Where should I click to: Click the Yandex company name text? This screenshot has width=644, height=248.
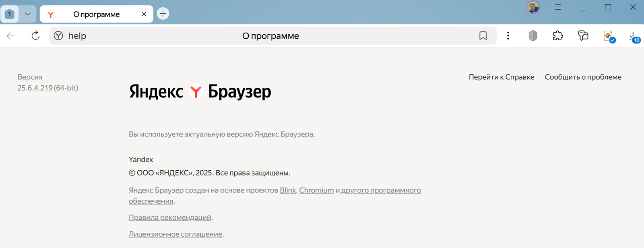(141, 159)
